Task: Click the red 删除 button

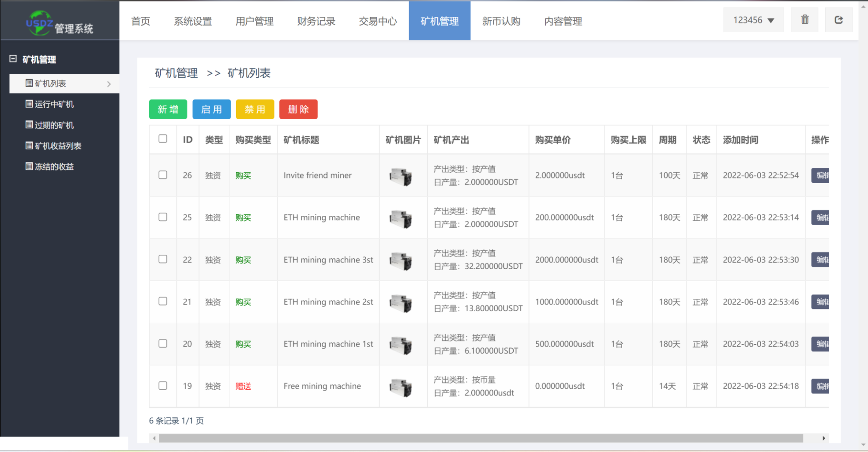Action: (x=298, y=109)
